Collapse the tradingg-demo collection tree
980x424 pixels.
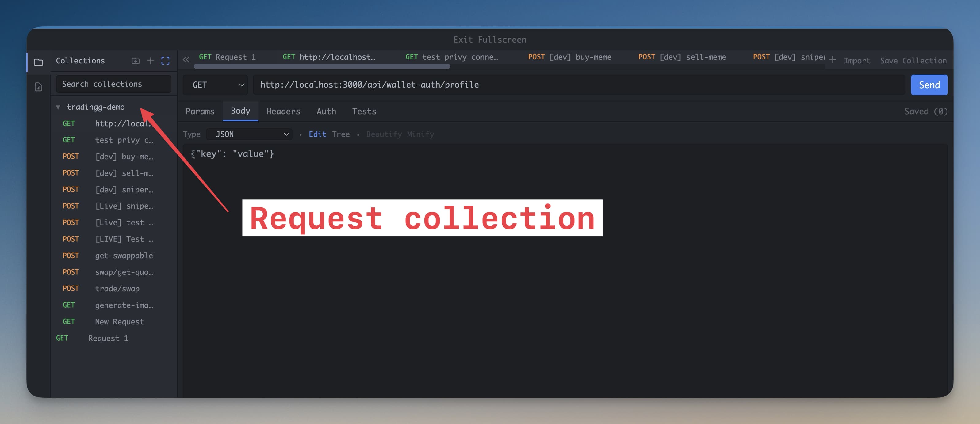[x=58, y=107]
